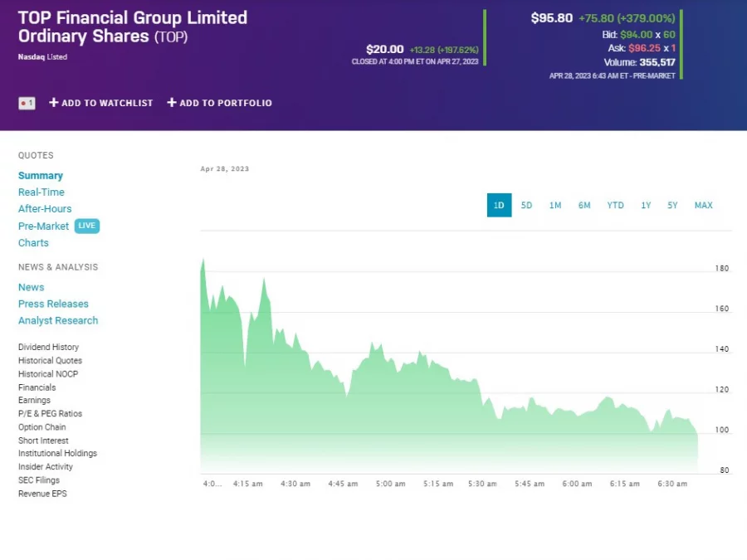Show the MAX chart range
The image size is (747, 560).
703,206
